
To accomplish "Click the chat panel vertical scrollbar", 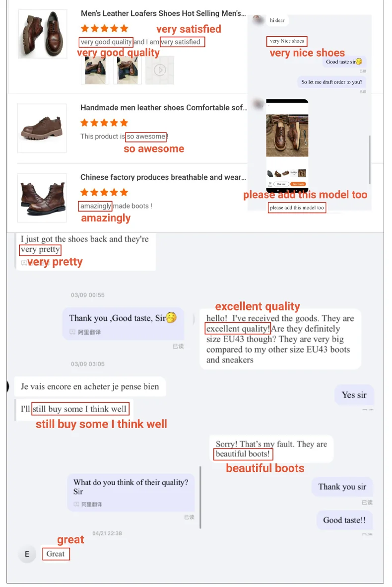I will coord(370,160).
